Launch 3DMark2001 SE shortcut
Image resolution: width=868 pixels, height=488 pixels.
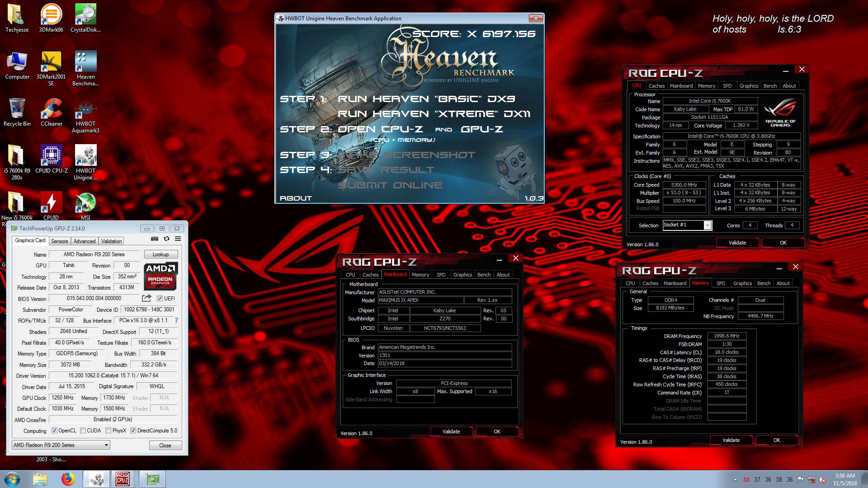51,68
